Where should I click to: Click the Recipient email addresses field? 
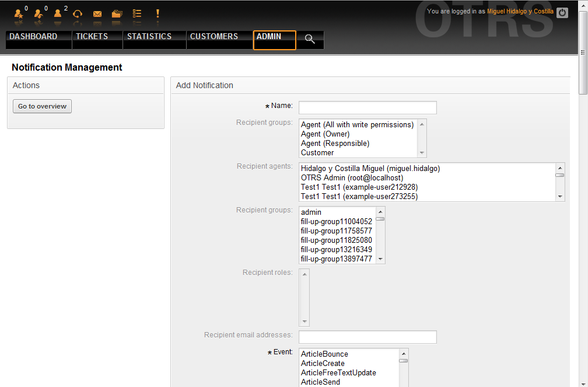point(367,337)
